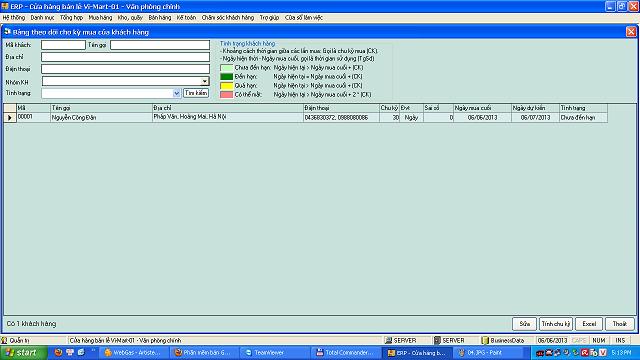640x360 pixels.
Task: Click the Sai số column header
Action: pos(438,108)
